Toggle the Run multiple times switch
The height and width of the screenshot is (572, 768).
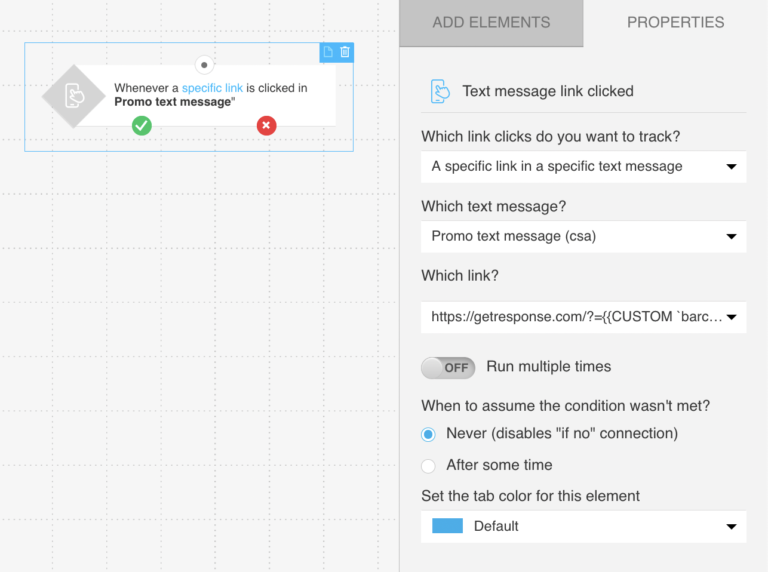click(447, 367)
